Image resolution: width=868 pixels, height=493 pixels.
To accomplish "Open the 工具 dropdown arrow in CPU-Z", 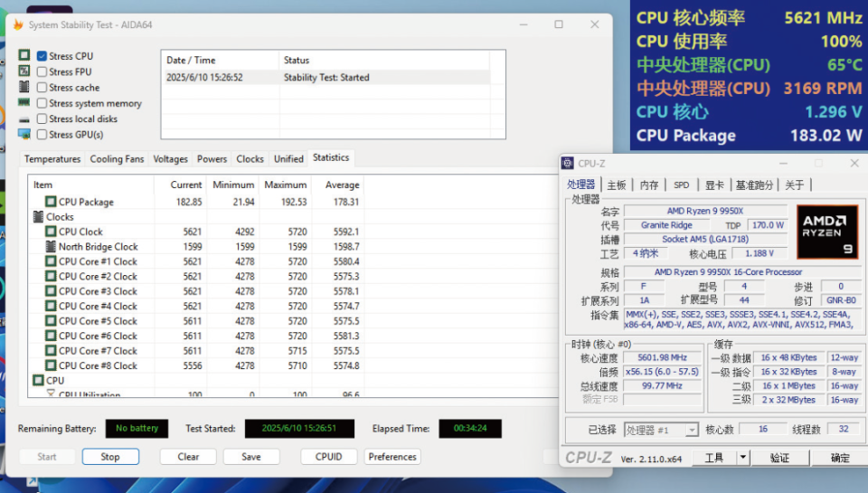I will [x=743, y=458].
